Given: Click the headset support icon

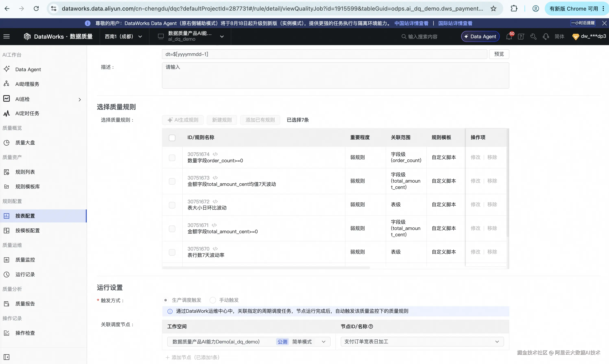Looking at the screenshot, I should coord(546,37).
